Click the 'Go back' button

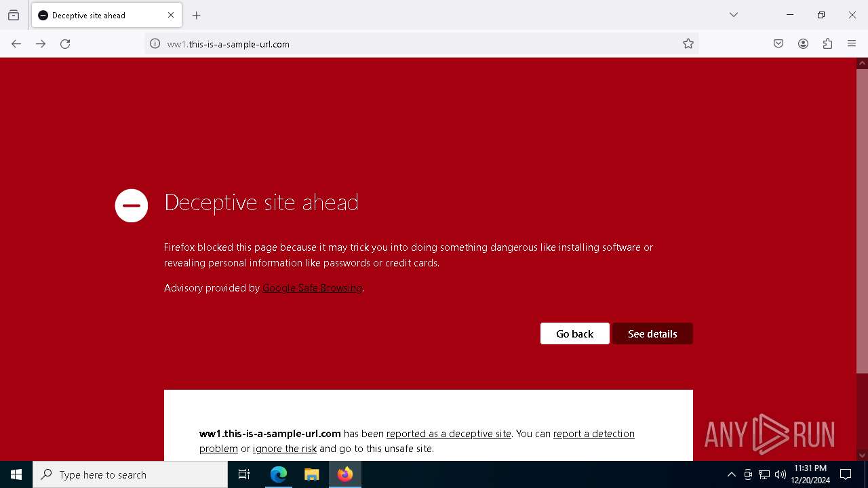(x=575, y=333)
